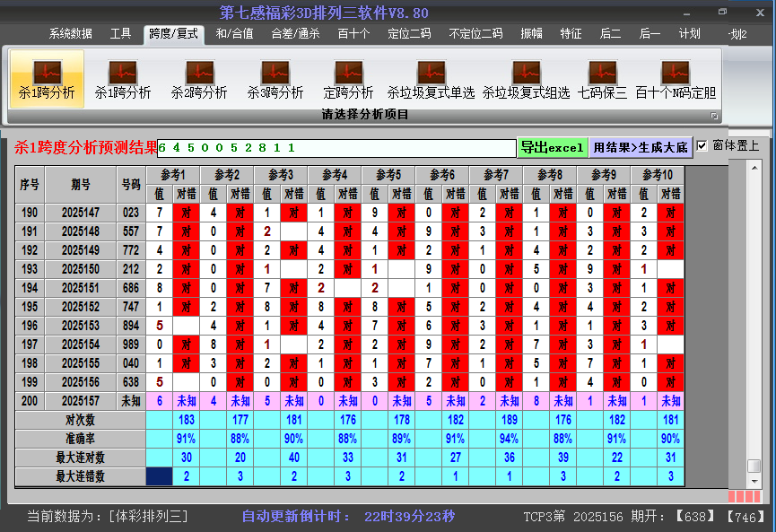776x532 pixels.
Task: Select the 杀垃圾复式单选 icon
Action: click(431, 79)
